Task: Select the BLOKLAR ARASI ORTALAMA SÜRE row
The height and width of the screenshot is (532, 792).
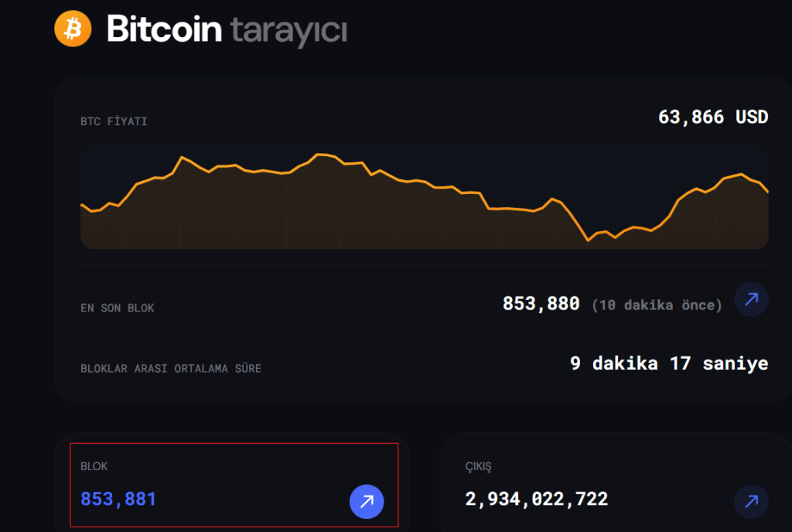Action: click(172, 369)
